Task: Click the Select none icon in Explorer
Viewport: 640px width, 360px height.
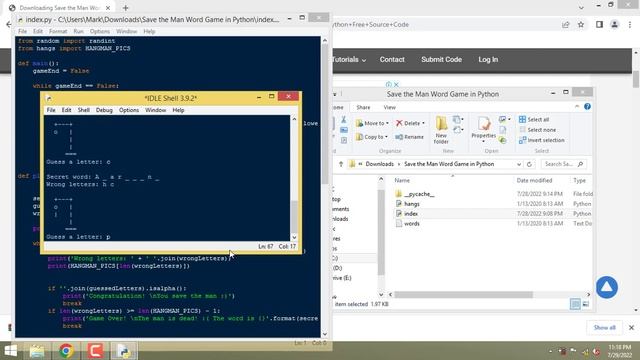Action: (522, 130)
